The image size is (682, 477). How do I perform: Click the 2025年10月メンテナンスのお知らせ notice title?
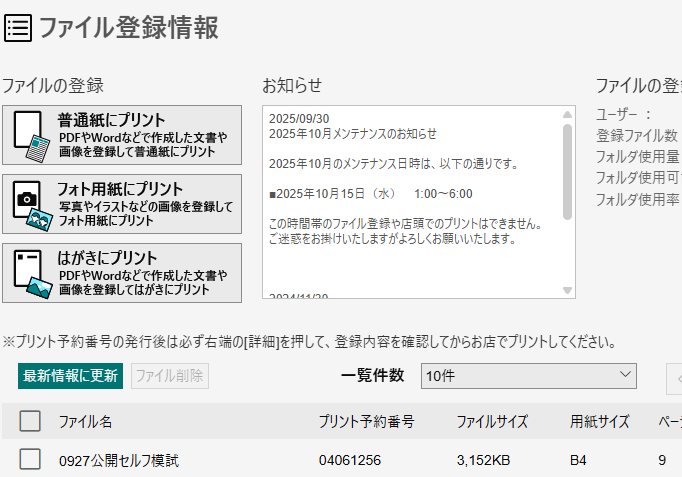click(353, 133)
